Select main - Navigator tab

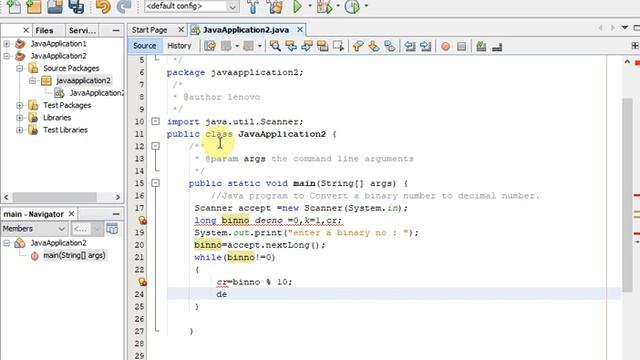pos(33,214)
